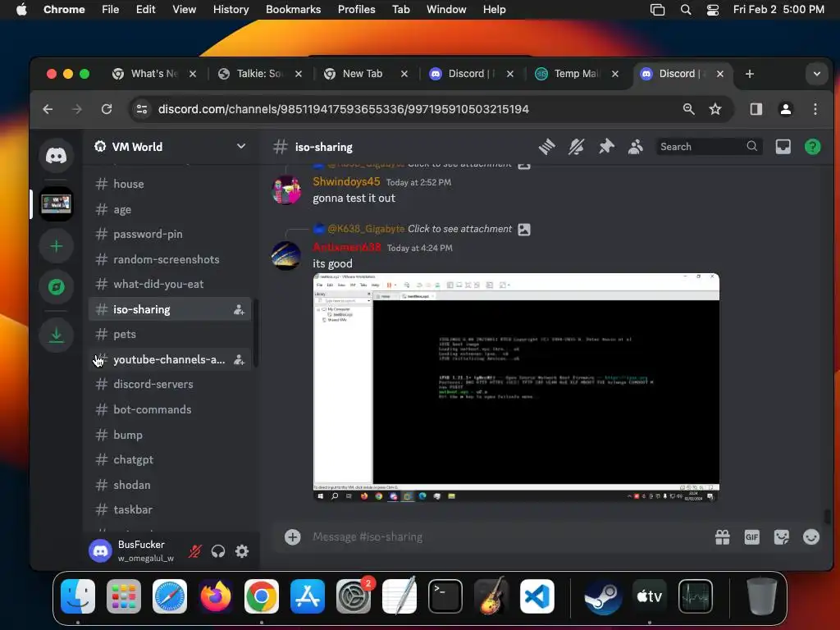Viewport: 840px width, 630px height.
Task: Open the house channel
Action: [x=169, y=184]
